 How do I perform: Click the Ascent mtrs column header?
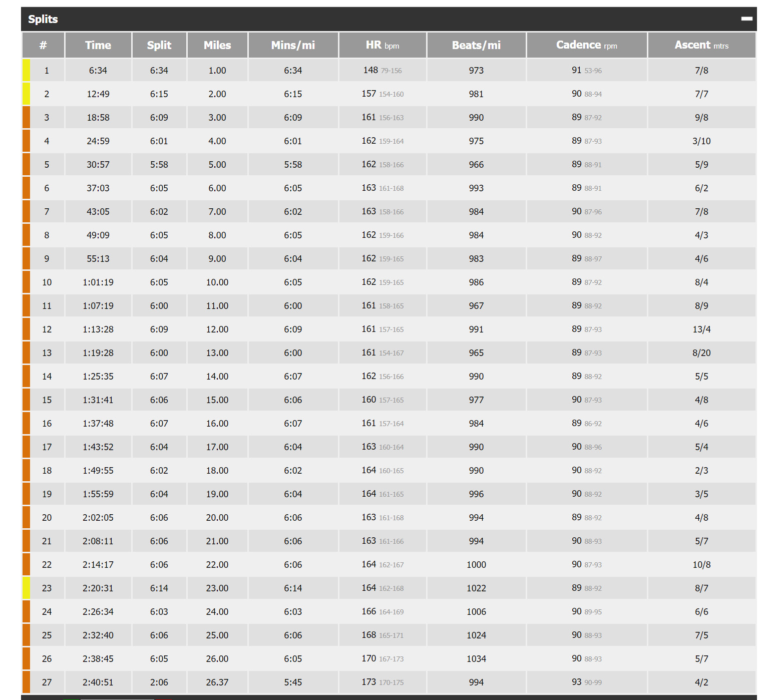pyautogui.click(x=701, y=45)
